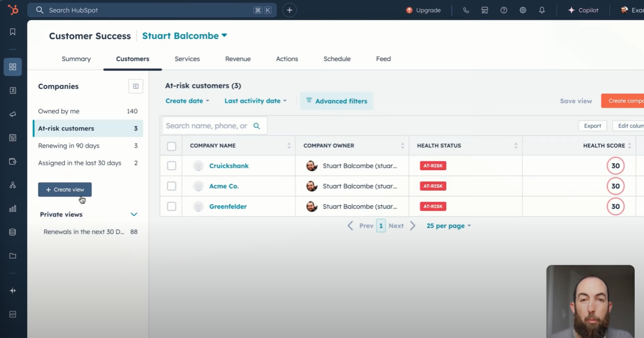
Task: Click the Export button
Action: click(592, 126)
